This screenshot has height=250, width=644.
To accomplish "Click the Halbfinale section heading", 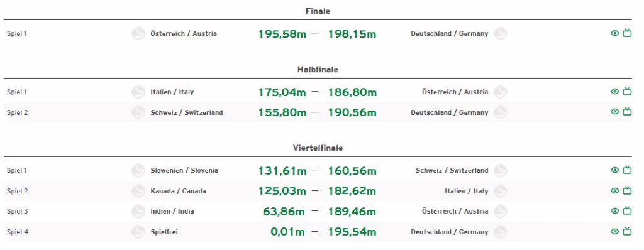I will pos(318,70).
